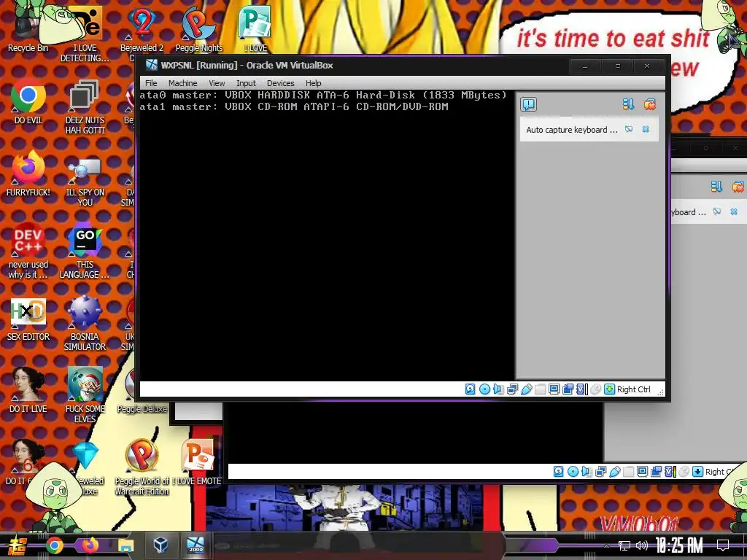This screenshot has height=560, width=747.
Task: Click sort notifications icon in background VM window
Action: (716, 187)
